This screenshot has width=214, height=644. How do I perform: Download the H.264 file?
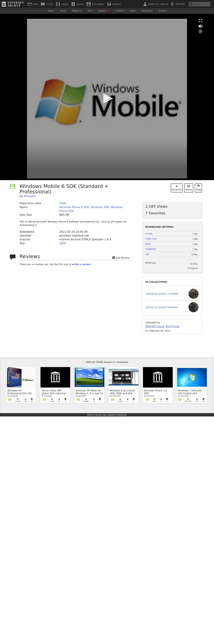[x=149, y=234]
